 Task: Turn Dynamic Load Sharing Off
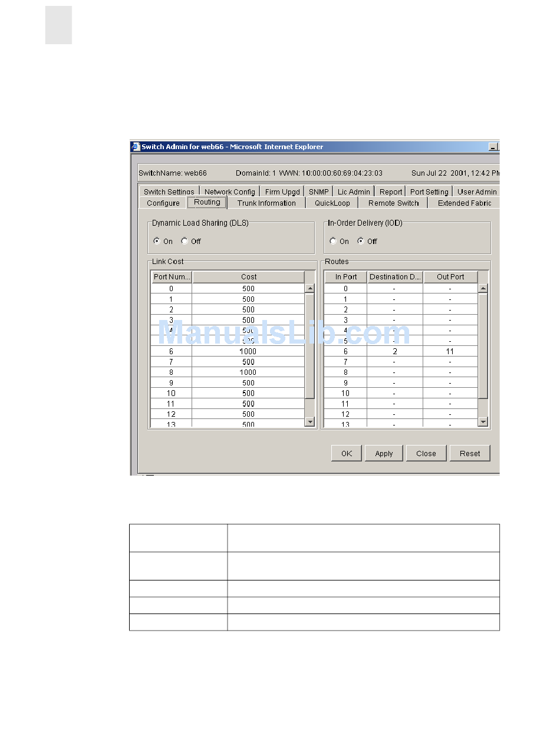(185, 241)
